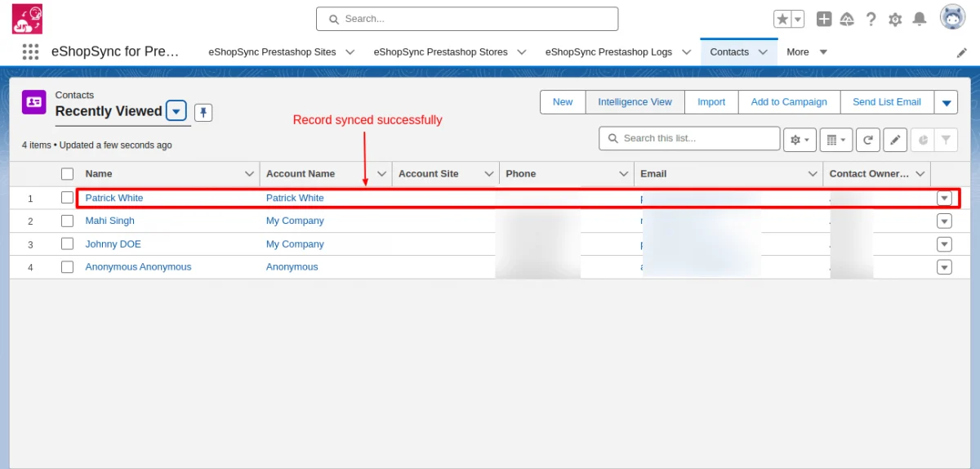Open eShopSync Prestashop Sites tab chevron
The height and width of the screenshot is (469, 980).
pos(350,51)
